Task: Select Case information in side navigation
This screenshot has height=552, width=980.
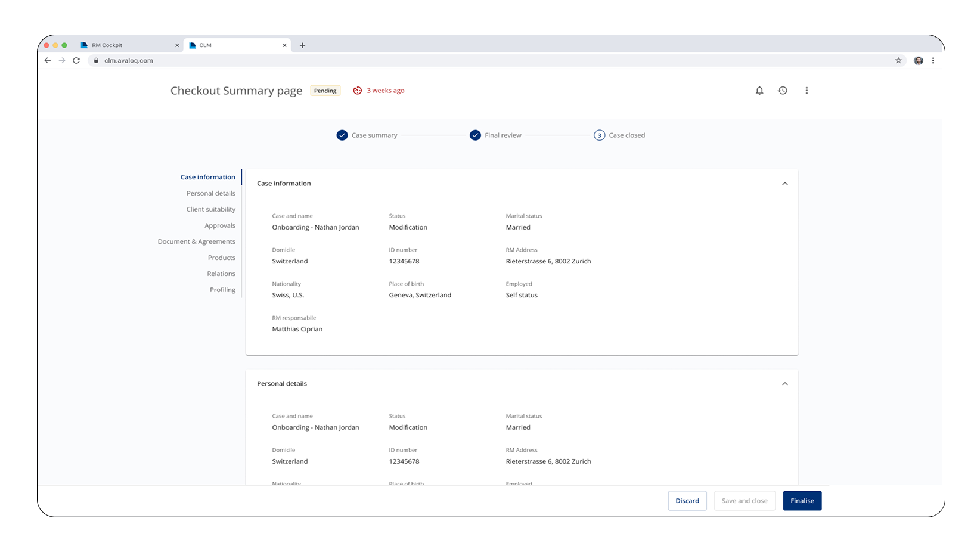Action: (208, 177)
